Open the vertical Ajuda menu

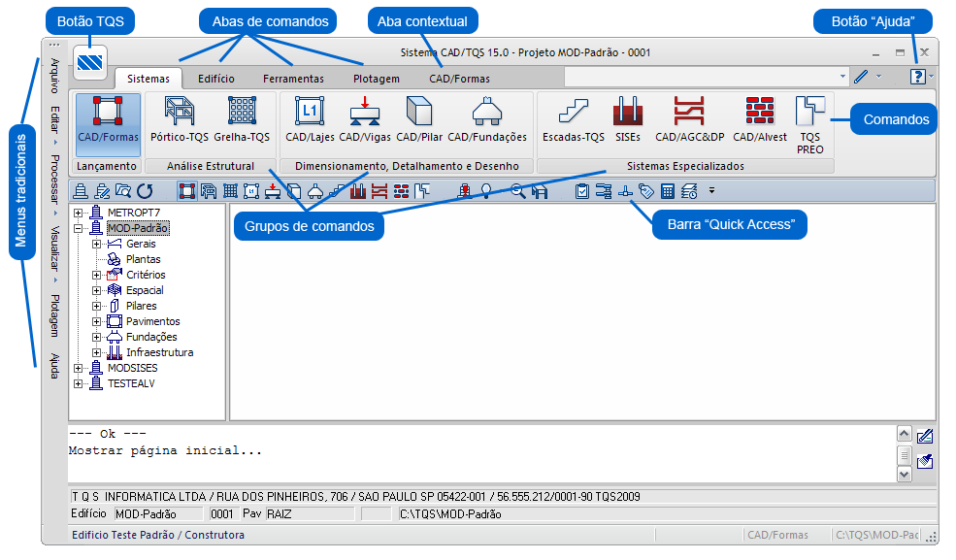pyautogui.click(x=55, y=366)
